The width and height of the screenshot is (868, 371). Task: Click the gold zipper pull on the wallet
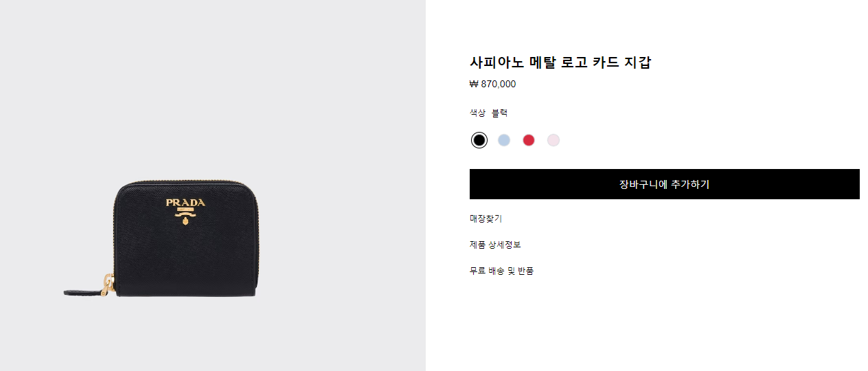[108, 284]
